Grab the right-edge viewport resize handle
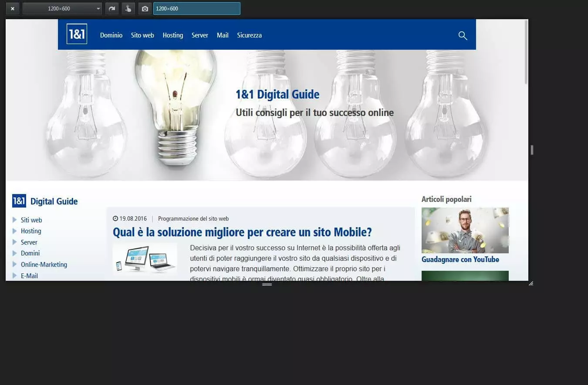The width and height of the screenshot is (588, 385). click(x=532, y=150)
